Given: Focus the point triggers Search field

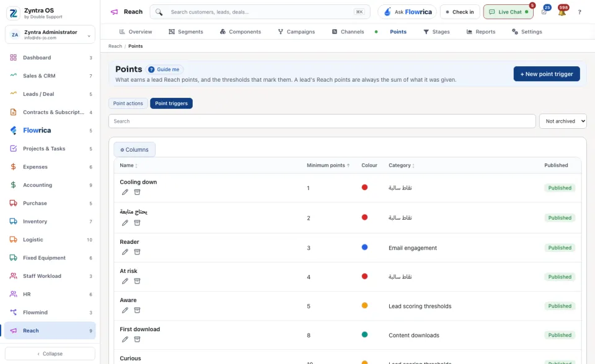Looking at the screenshot, I should pyautogui.click(x=322, y=121).
